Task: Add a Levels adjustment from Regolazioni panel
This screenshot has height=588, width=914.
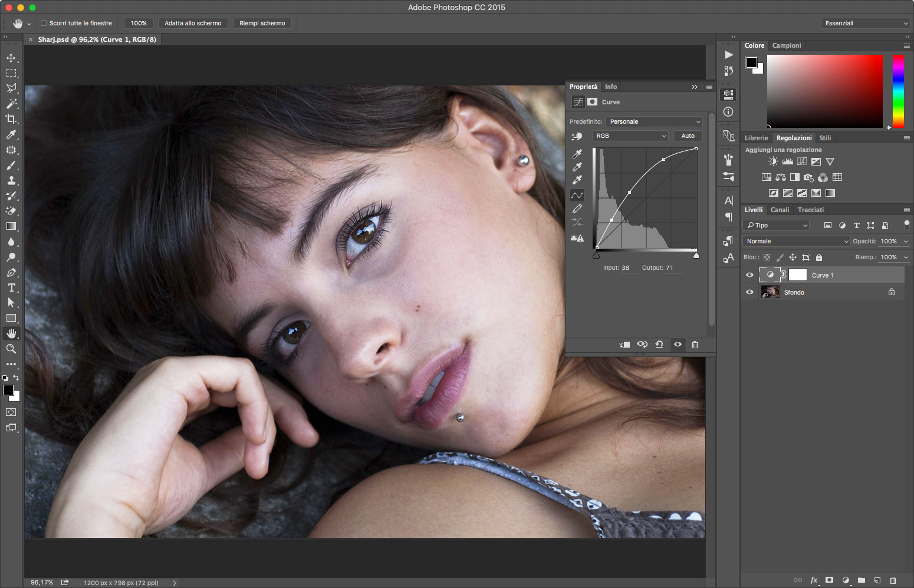Action: 787,161
